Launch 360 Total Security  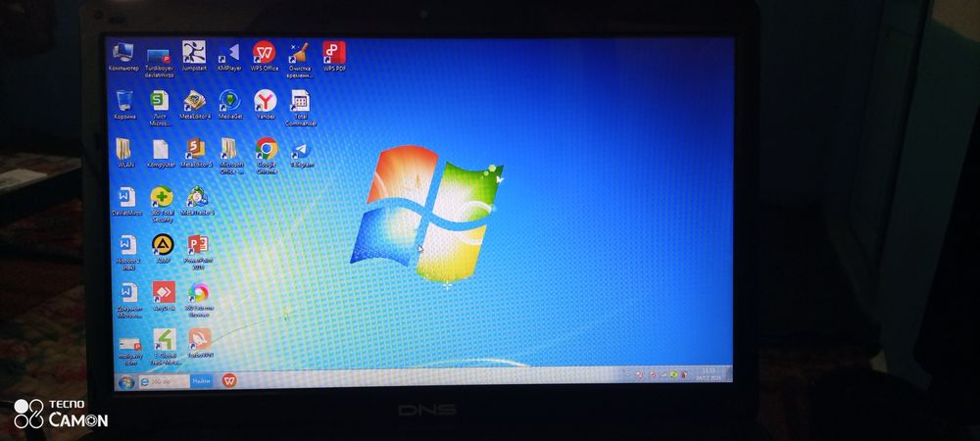[x=162, y=204]
